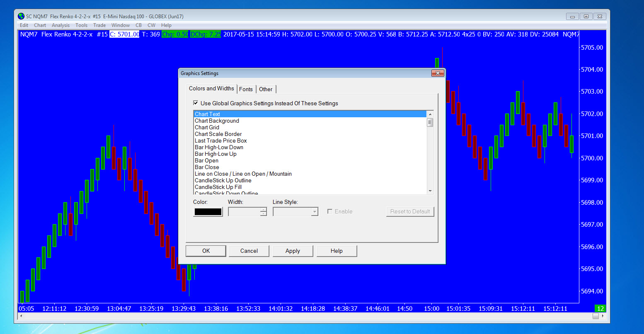Click the C: 5701.00 close value in header
The height and width of the screenshot is (334, 644).
[x=124, y=34]
